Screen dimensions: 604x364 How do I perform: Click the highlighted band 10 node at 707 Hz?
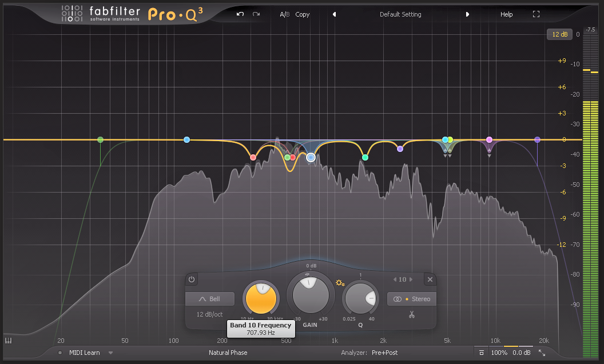coord(311,157)
